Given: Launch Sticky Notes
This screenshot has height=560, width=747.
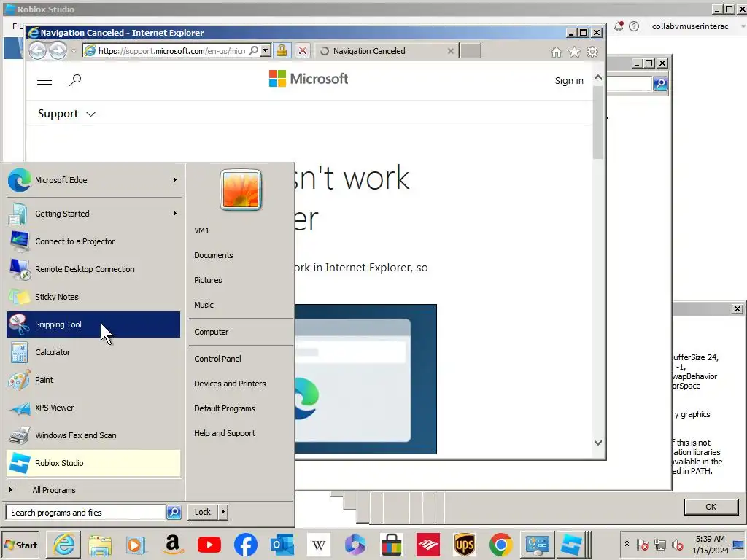Looking at the screenshot, I should tap(93, 297).
